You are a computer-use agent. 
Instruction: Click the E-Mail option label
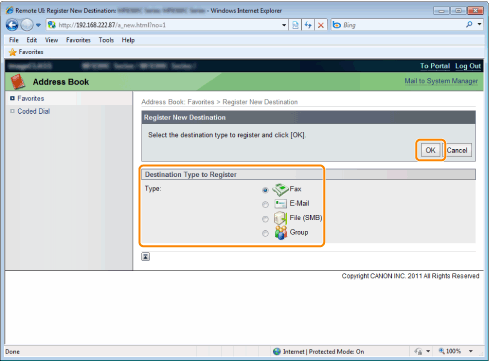[299, 203]
